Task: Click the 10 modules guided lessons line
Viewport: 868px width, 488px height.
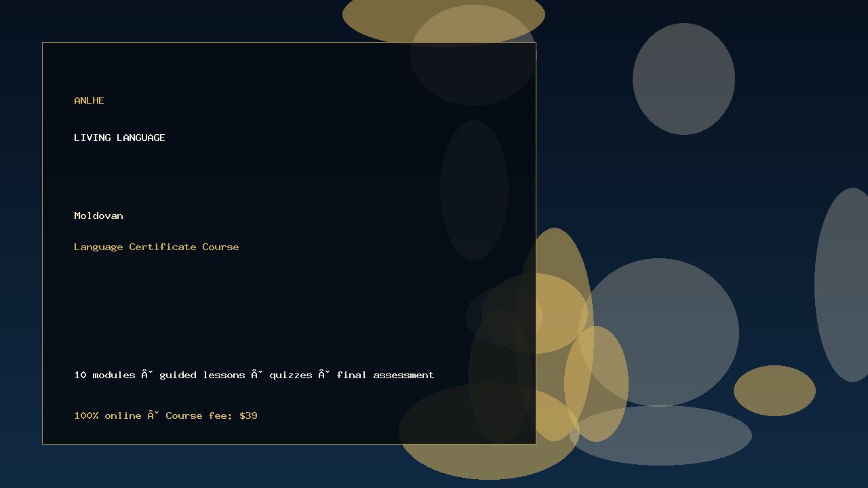Action: coord(254,375)
